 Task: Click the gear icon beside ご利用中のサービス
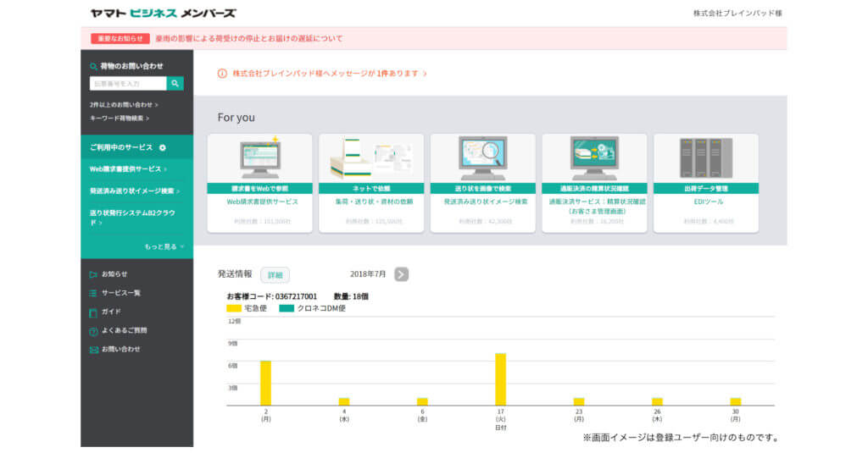click(162, 147)
